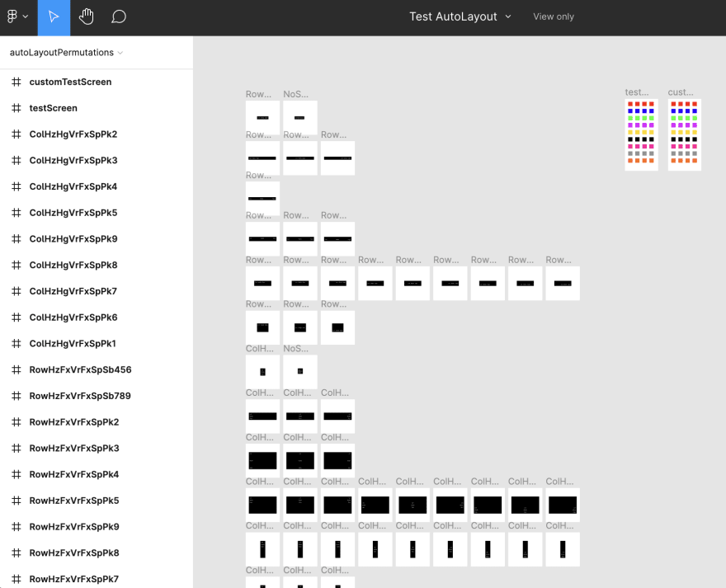
Task: Click the frame icon beside ColHzHgVrFxSpPk2
Action: point(16,134)
